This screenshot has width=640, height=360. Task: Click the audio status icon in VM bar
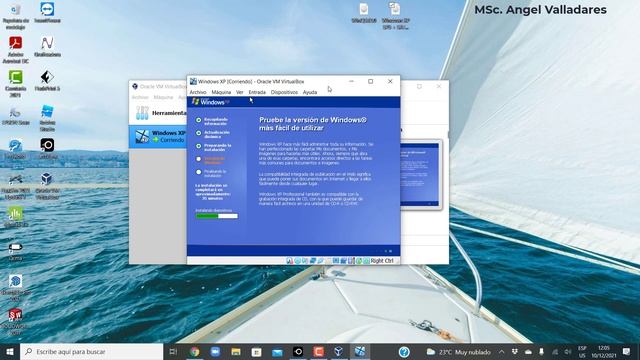click(305, 261)
